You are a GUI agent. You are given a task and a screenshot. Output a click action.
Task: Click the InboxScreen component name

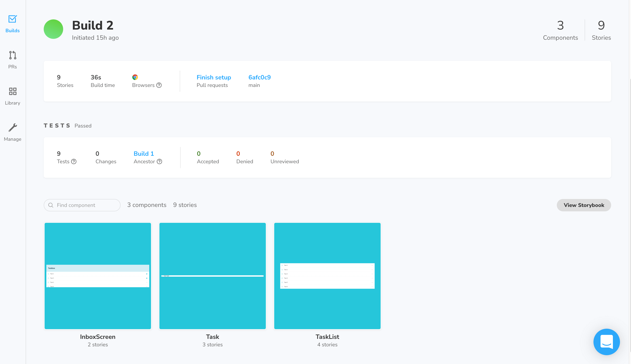point(98,337)
